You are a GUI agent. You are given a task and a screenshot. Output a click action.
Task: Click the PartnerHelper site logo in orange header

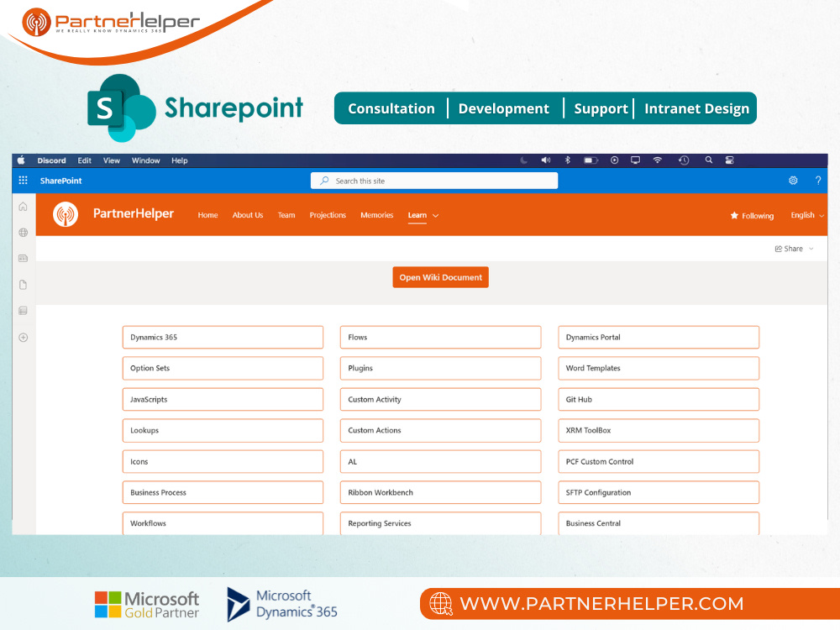coord(66,214)
